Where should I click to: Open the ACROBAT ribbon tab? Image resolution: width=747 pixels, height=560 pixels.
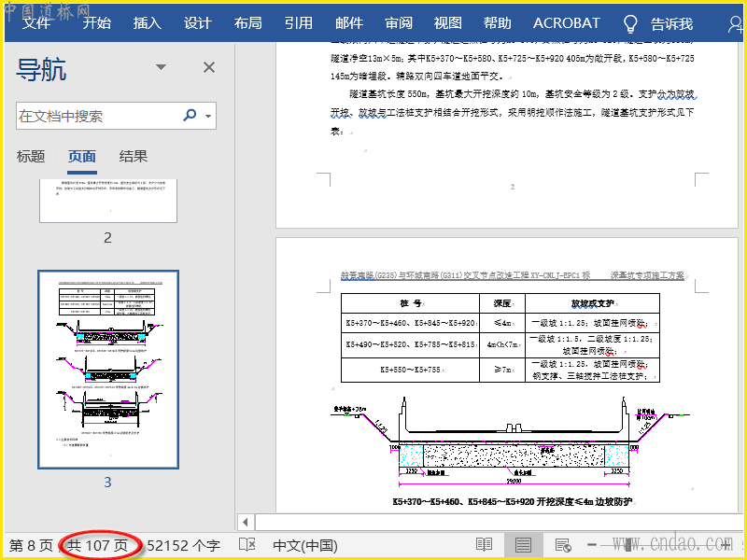[567, 22]
